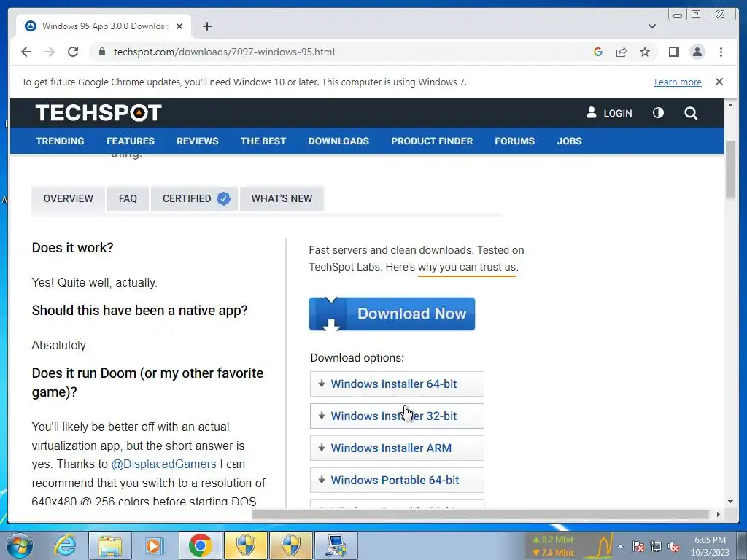The image size is (747, 560).
Task: Reload the current page
Action: [73, 52]
